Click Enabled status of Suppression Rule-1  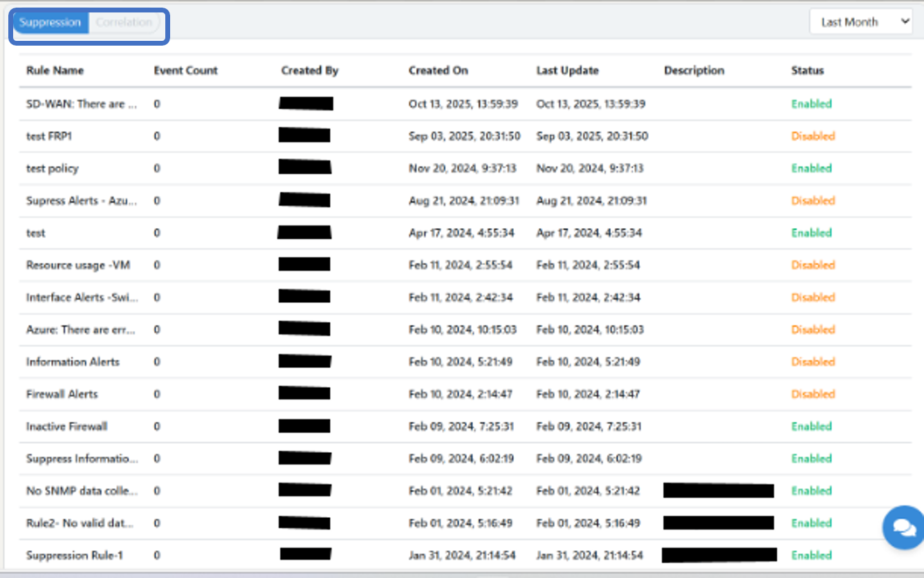811,555
